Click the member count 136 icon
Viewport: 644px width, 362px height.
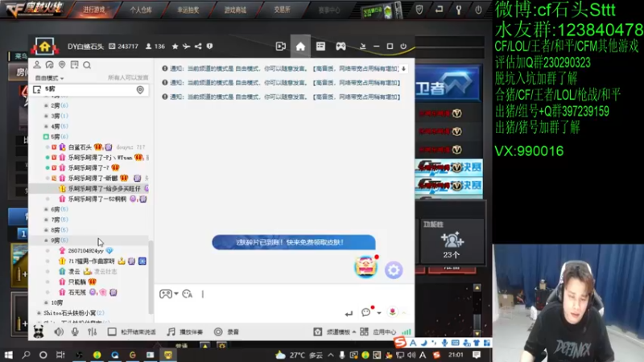click(x=155, y=47)
